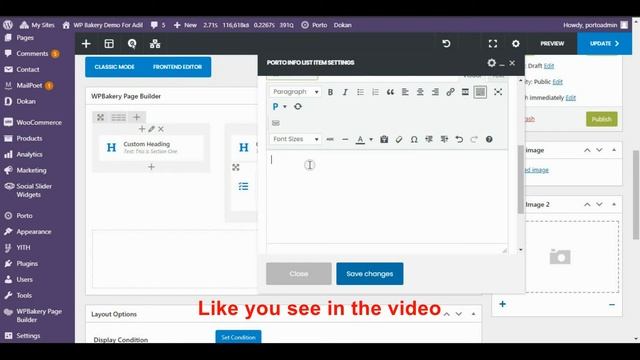Clear formatting with the eraser icon
This screenshot has height=360, width=640.
(x=399, y=139)
